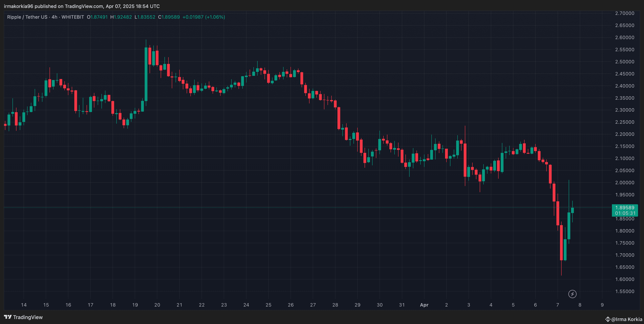Click the 2.70000 price axis label
This screenshot has width=644, height=324.
(x=625, y=13)
